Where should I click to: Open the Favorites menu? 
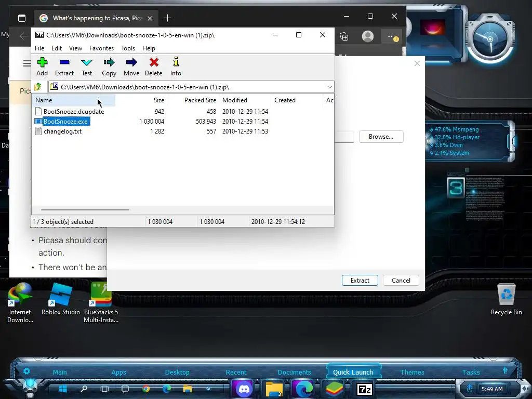[x=101, y=48]
